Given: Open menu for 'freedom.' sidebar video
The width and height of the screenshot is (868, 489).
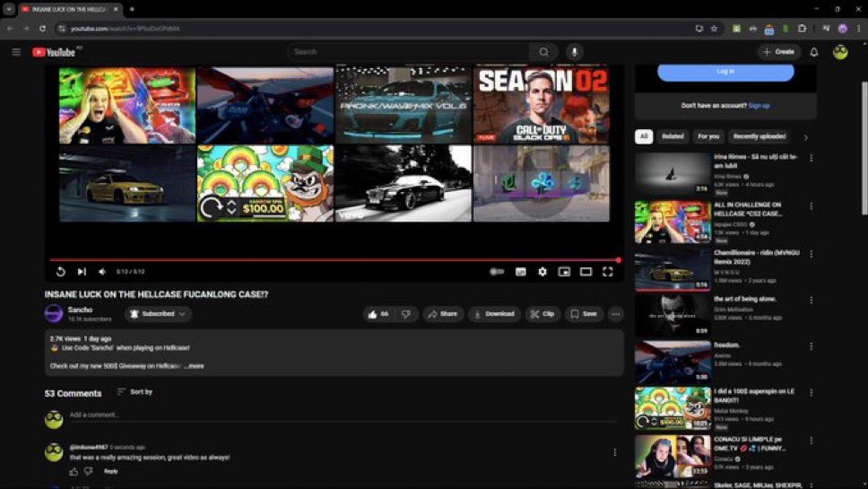Looking at the screenshot, I should point(811,346).
